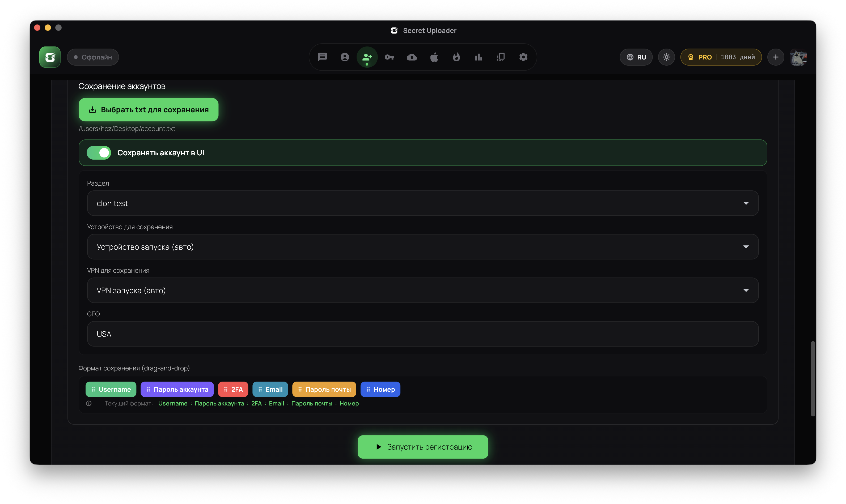The image size is (846, 504).
Task: Select the add-user registration tab icon
Action: (367, 57)
